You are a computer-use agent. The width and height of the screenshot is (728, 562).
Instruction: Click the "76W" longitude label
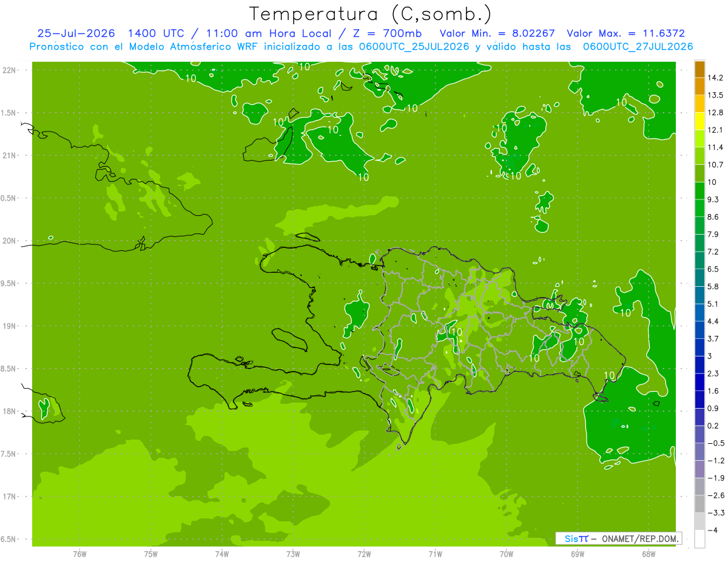coord(79,554)
